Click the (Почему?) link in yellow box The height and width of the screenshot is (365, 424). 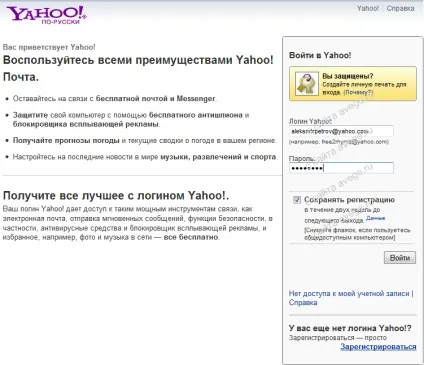[358, 92]
